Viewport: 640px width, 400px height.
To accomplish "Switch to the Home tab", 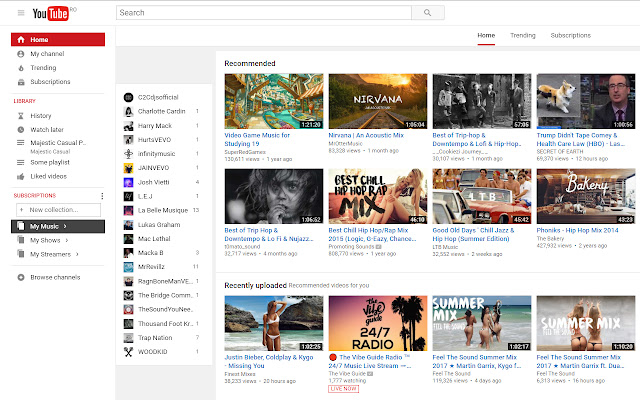I will tap(486, 36).
